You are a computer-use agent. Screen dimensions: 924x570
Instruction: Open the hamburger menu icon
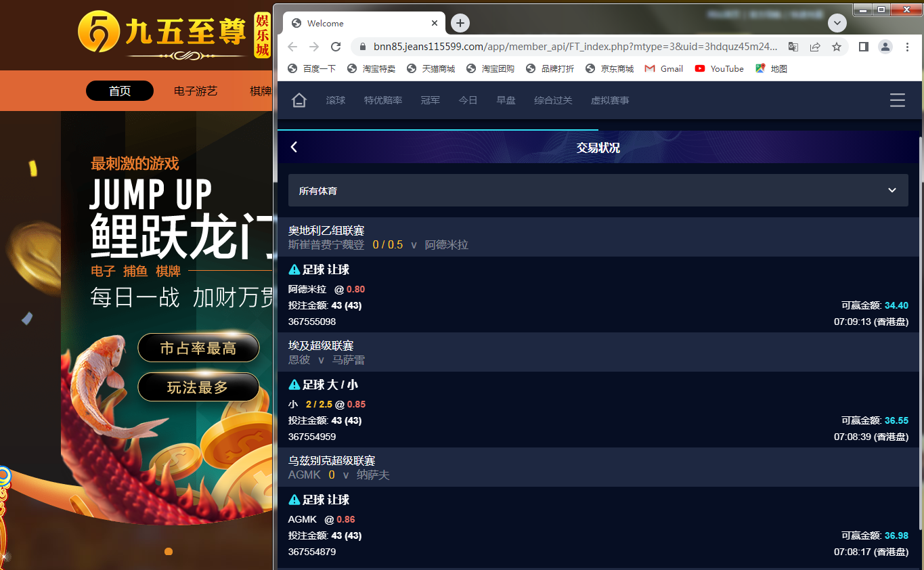coord(897,100)
